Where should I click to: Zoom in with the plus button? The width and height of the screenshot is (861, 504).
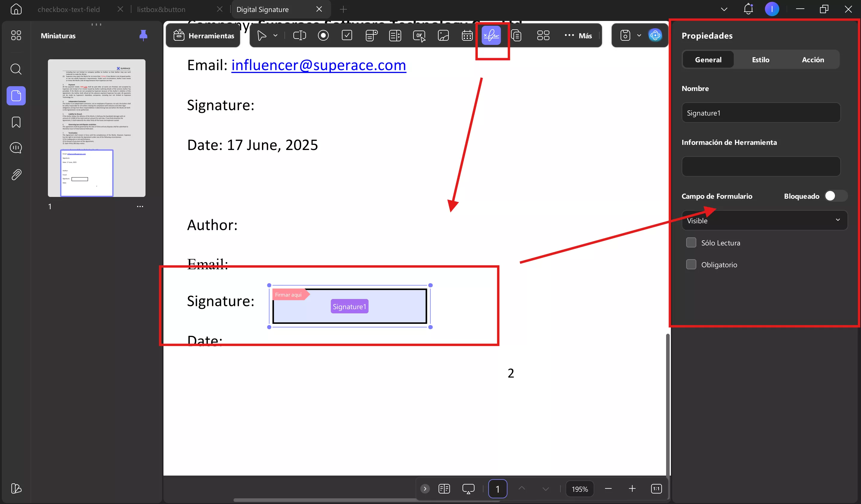pos(632,489)
